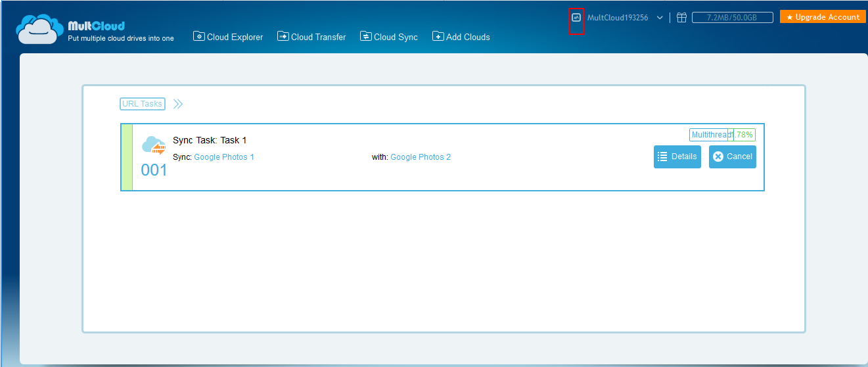The height and width of the screenshot is (367, 868).
Task: Open the URL Tasks tab
Action: [x=143, y=104]
